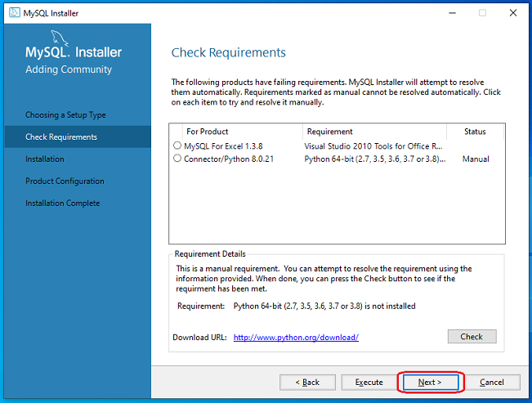Close the MySQL Installer window

coord(513,13)
